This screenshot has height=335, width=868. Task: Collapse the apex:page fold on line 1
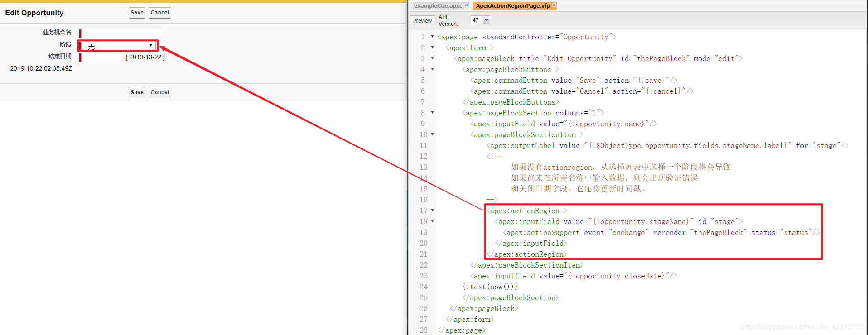coord(432,37)
